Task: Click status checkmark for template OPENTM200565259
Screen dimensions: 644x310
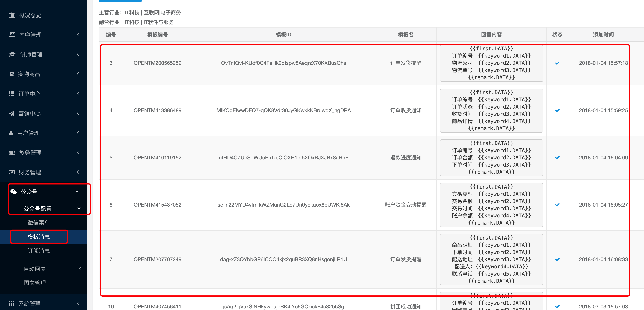Action: pos(557,63)
